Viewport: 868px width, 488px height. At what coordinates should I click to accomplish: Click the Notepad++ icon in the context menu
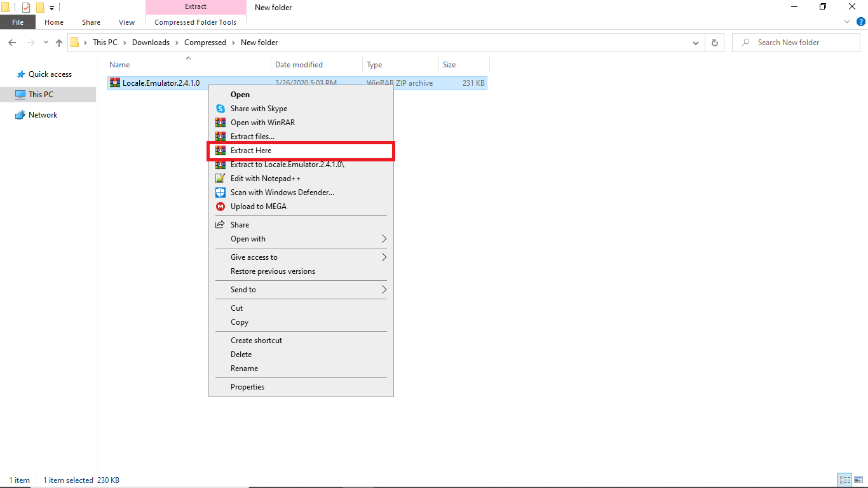(220, 179)
